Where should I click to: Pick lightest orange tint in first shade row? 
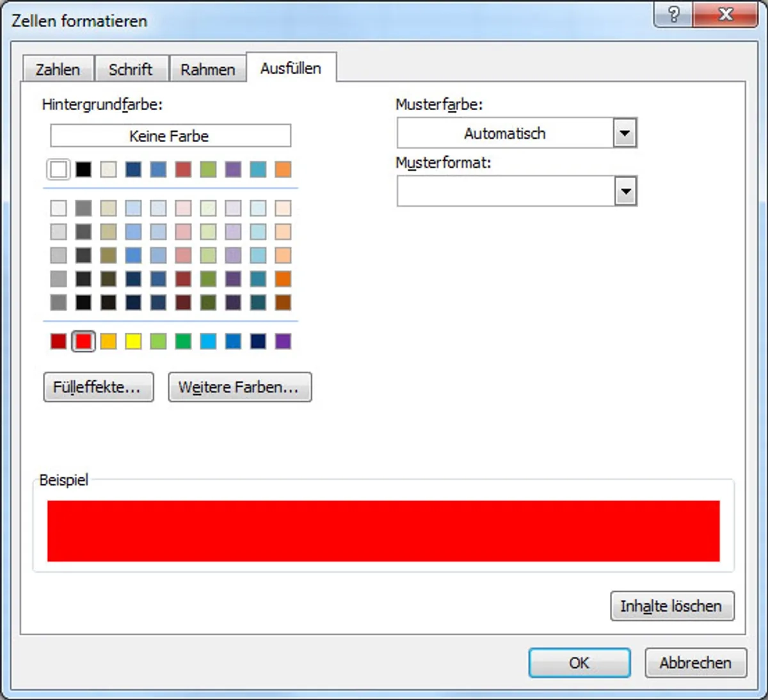click(x=283, y=208)
